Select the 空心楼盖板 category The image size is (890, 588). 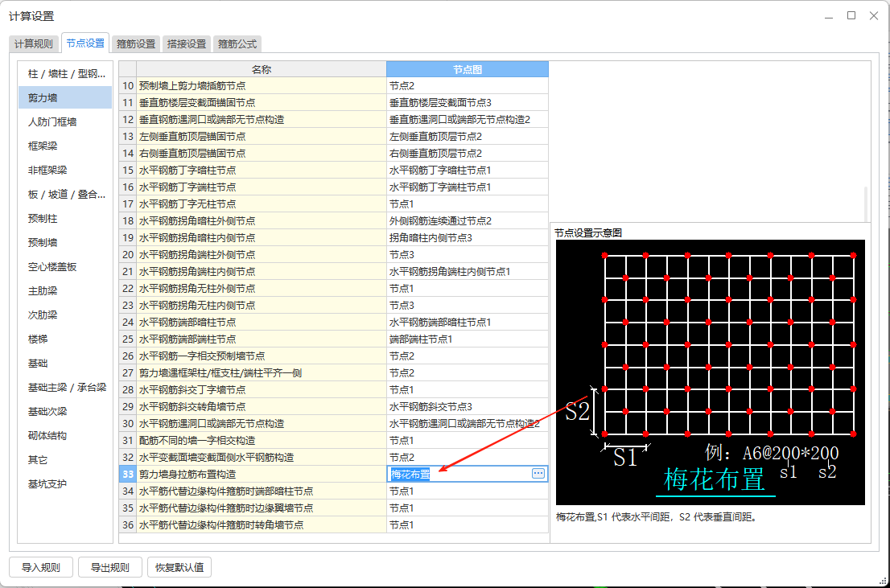pos(65,267)
